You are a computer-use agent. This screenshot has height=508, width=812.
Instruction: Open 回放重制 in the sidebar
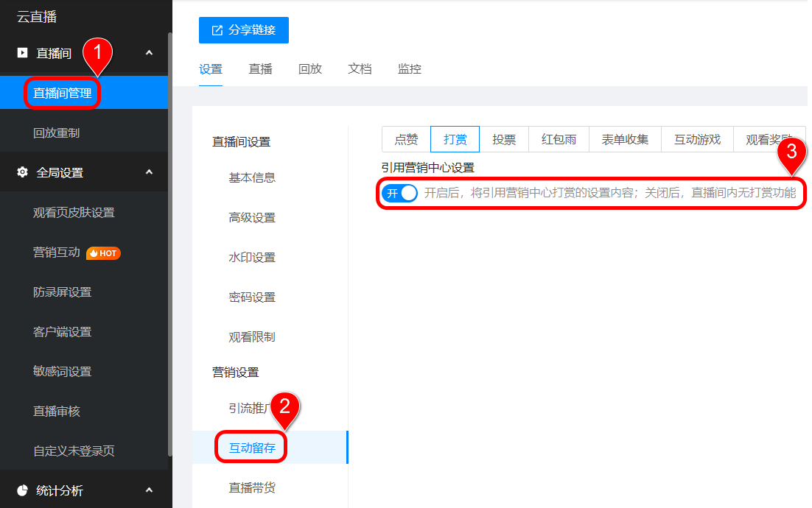[x=57, y=133]
